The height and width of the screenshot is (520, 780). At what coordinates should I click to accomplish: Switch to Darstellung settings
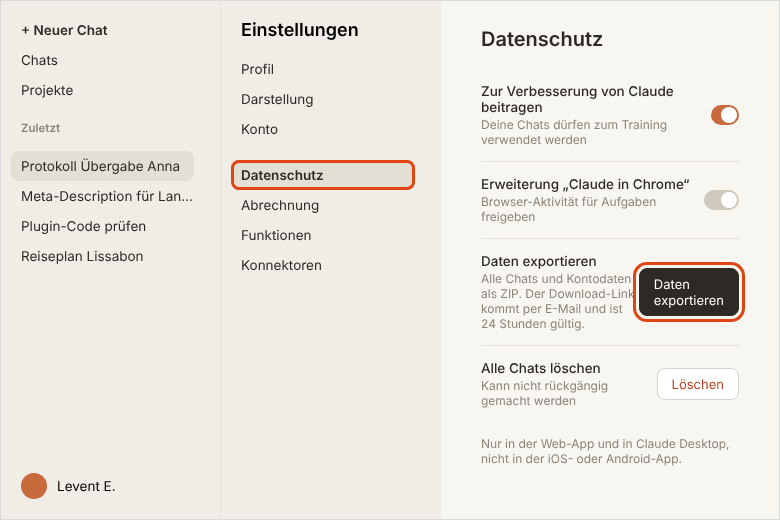point(277,99)
